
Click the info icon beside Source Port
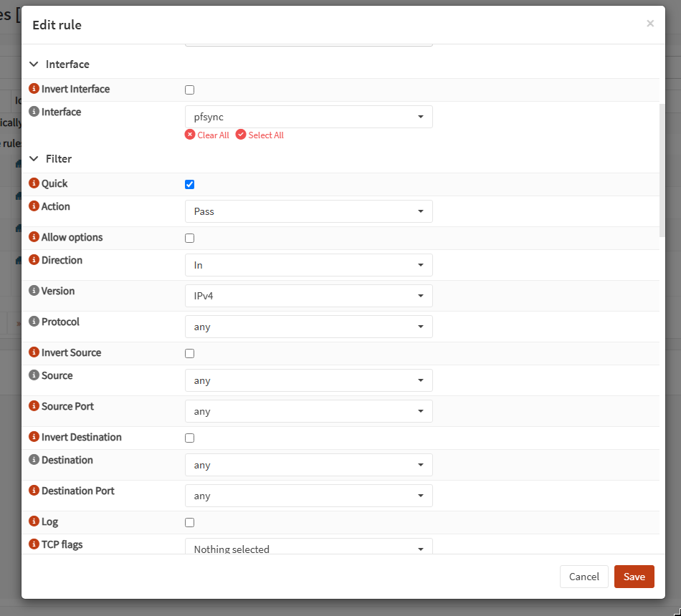pos(34,406)
